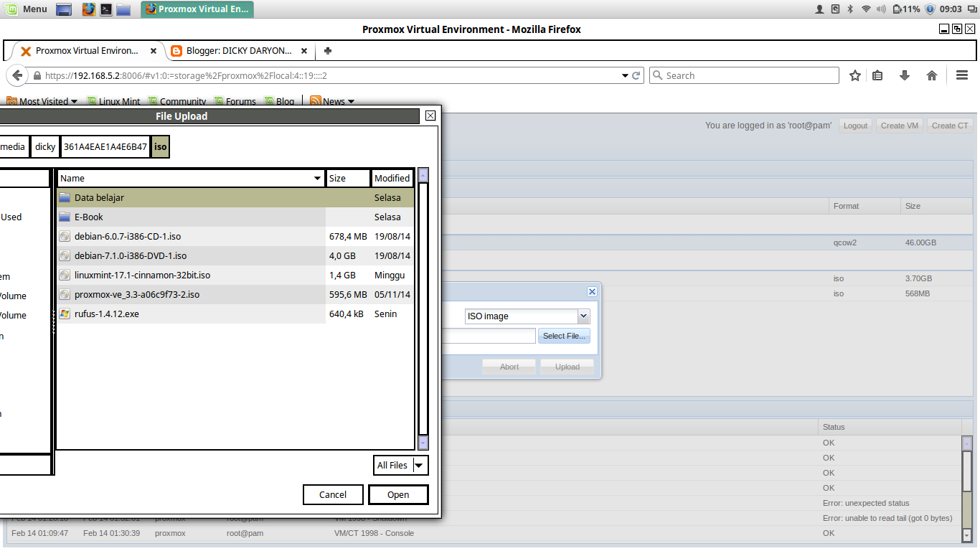Click Cancel in the File Upload dialog

[x=333, y=494]
